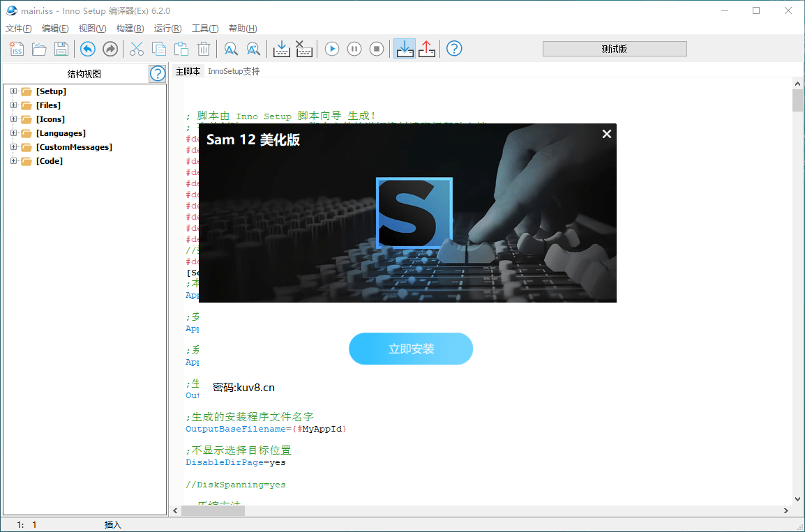
Task: Open the 编辑(E) menu
Action: [x=55, y=28]
